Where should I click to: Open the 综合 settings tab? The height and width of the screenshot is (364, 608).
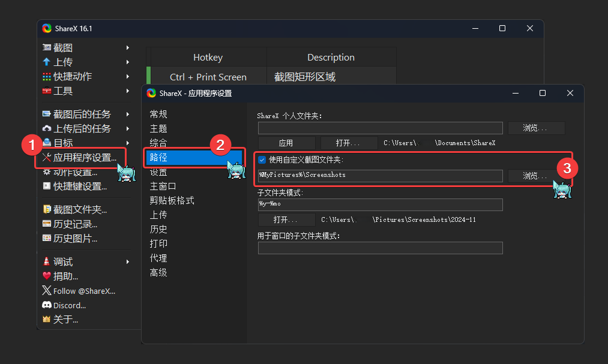tap(158, 143)
